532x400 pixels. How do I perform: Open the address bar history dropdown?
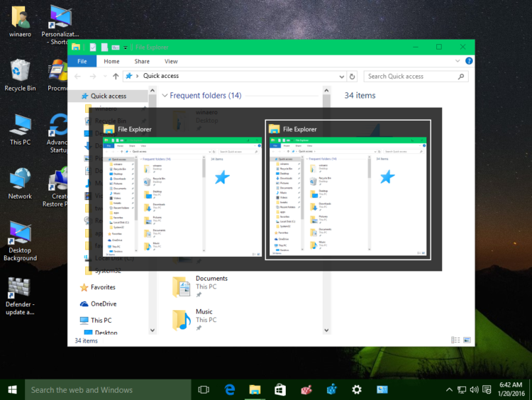coord(342,77)
